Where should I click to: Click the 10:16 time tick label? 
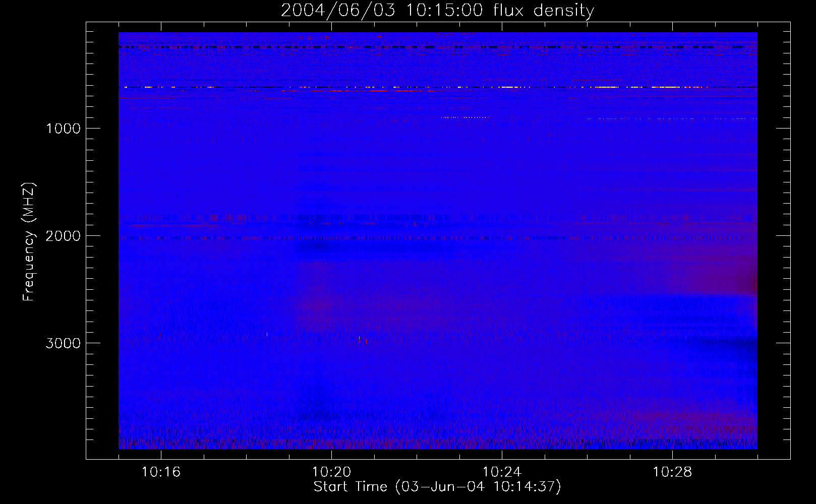[161, 472]
